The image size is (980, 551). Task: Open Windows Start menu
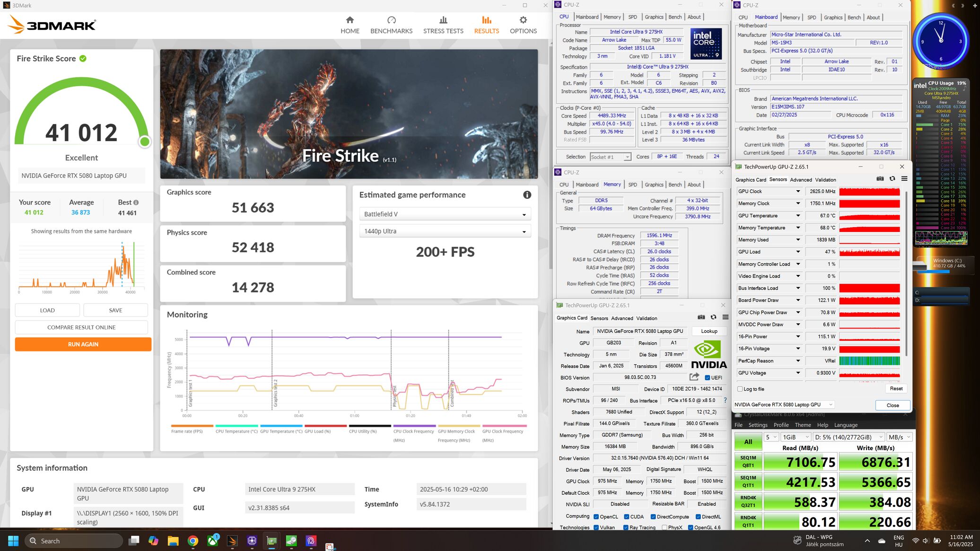[x=13, y=541]
